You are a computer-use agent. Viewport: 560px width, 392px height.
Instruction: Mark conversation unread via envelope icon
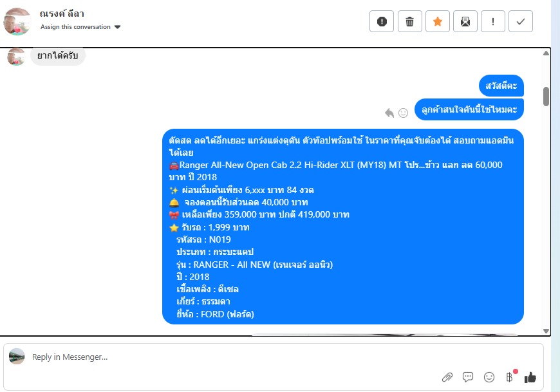point(465,21)
